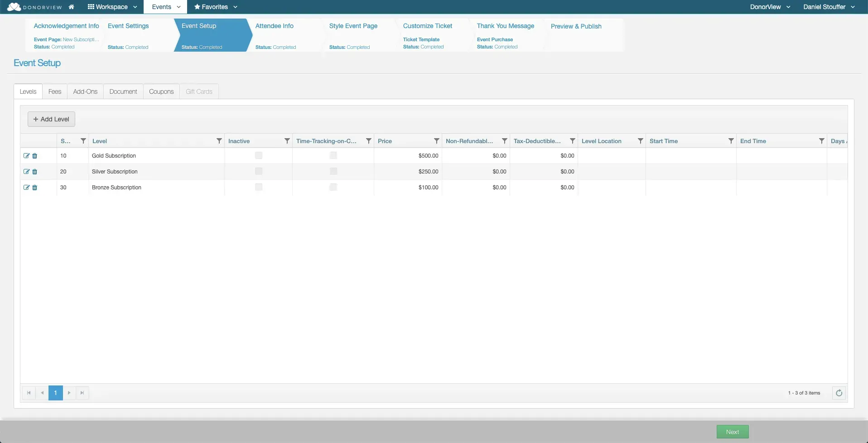Go to the previous page of levels
This screenshot has width=868, height=443.
42,393
